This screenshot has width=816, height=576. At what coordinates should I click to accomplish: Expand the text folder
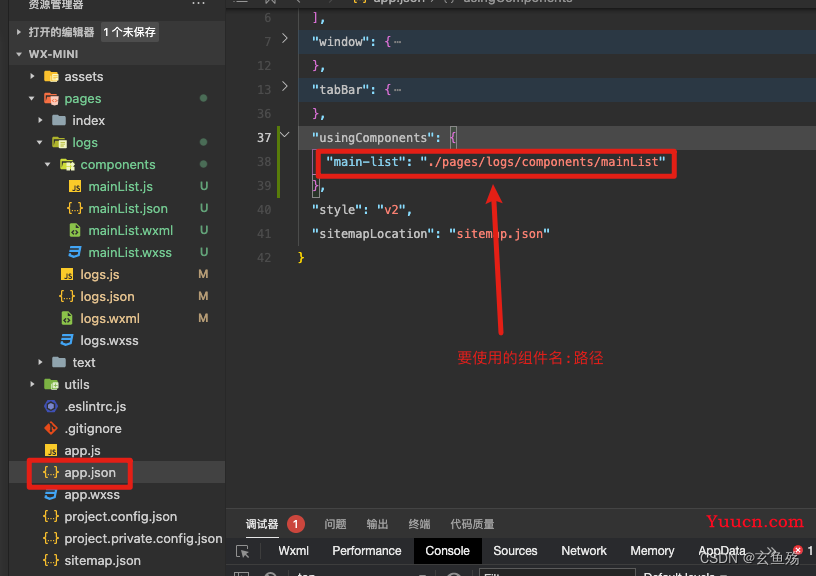pyautogui.click(x=40, y=362)
